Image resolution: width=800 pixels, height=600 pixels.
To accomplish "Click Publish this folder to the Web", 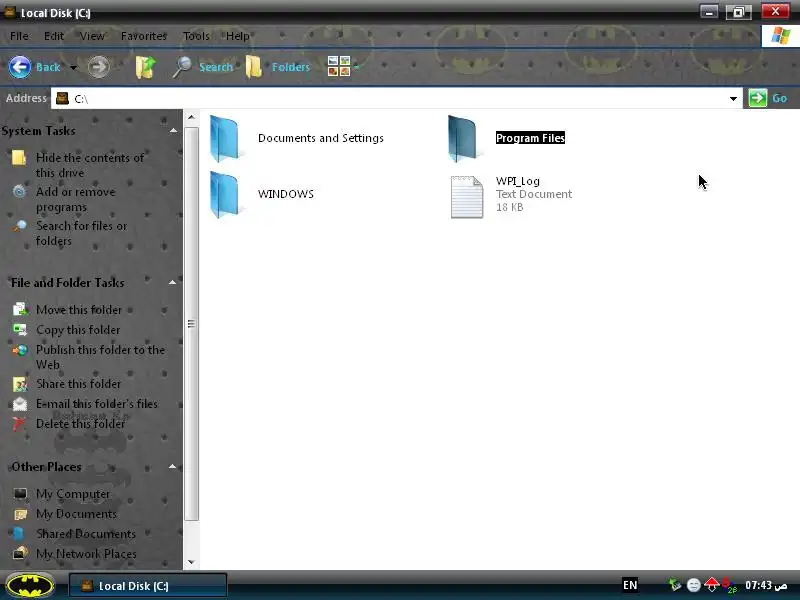I will [101, 357].
